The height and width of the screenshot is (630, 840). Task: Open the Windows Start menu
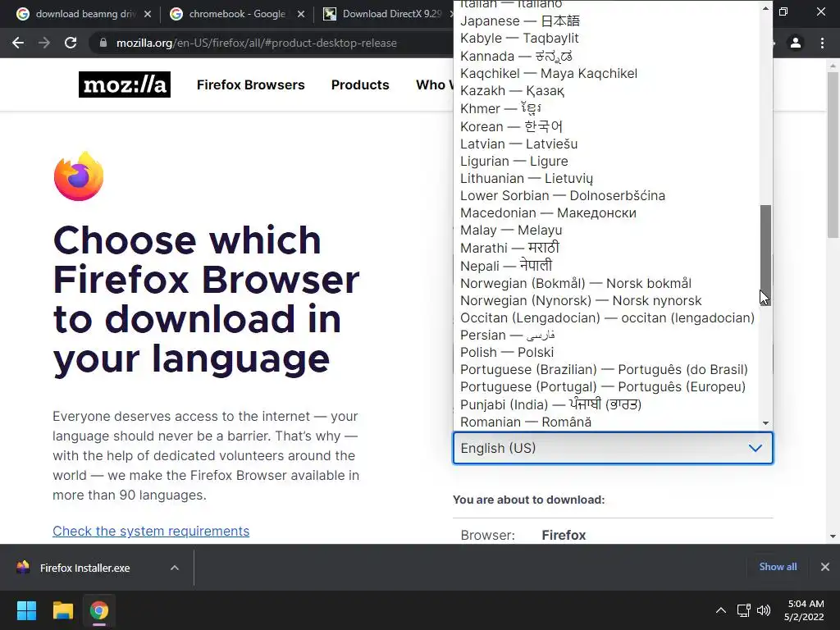(x=26, y=610)
